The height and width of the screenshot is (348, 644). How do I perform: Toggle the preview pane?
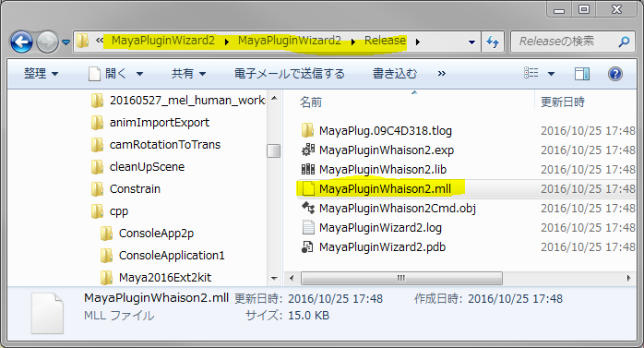click(x=581, y=74)
